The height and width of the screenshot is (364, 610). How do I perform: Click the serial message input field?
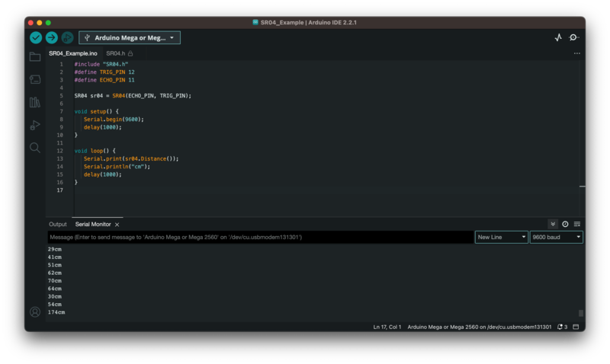tap(260, 237)
